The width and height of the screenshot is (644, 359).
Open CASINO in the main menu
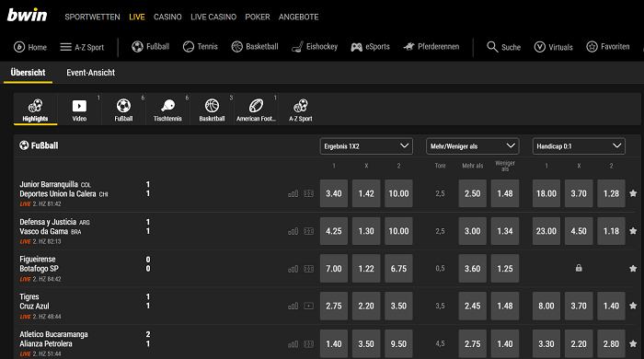(x=167, y=17)
